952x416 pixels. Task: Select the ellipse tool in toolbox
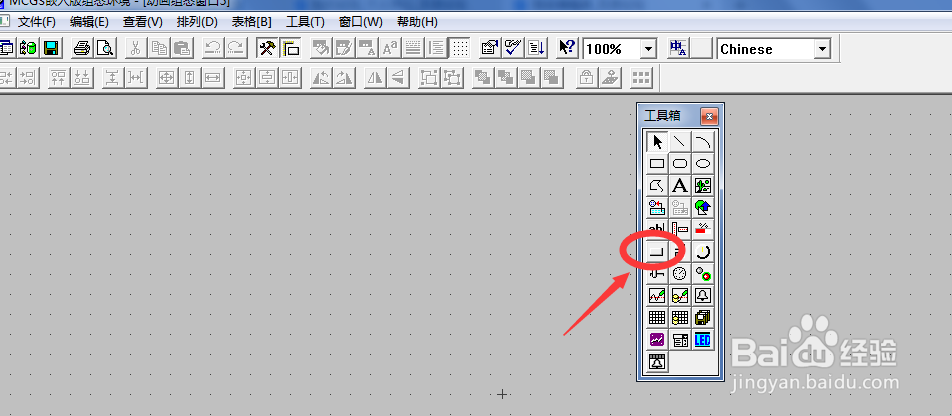point(702,163)
